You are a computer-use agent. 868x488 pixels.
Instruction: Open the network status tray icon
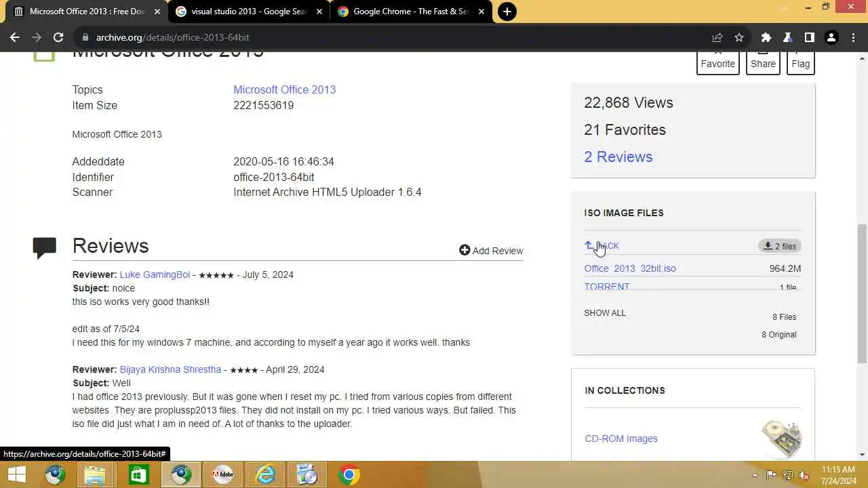tap(788, 475)
